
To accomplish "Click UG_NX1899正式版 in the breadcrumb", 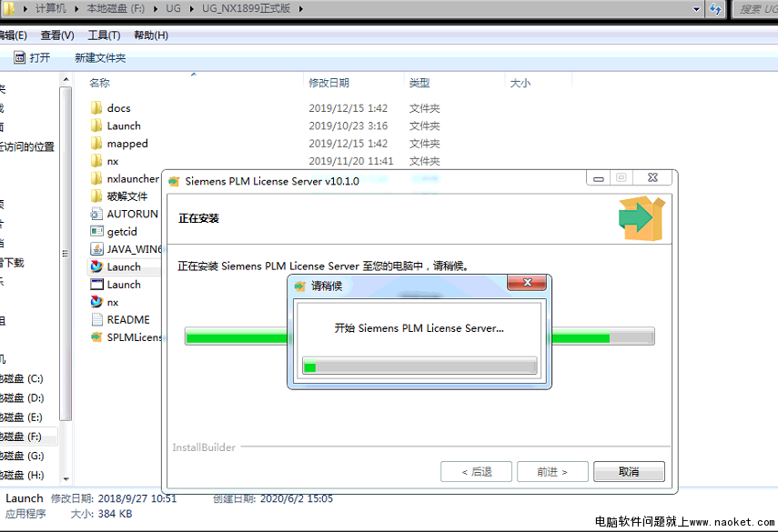I will point(246,8).
